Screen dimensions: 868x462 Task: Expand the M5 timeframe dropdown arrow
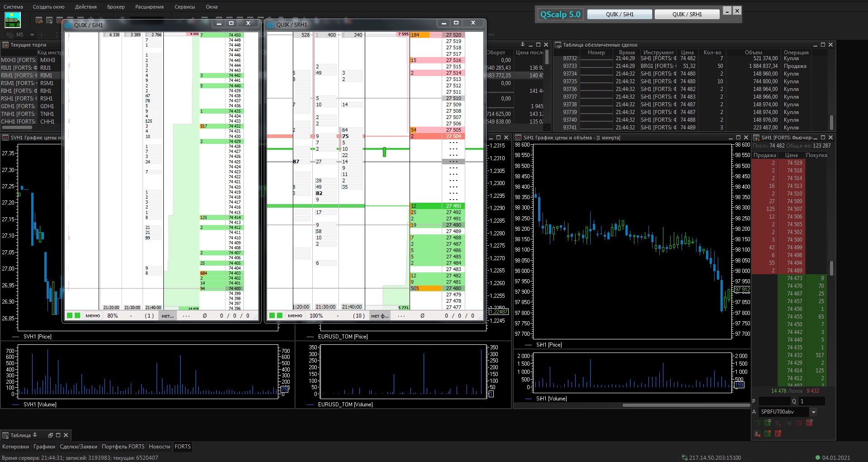coord(32,35)
